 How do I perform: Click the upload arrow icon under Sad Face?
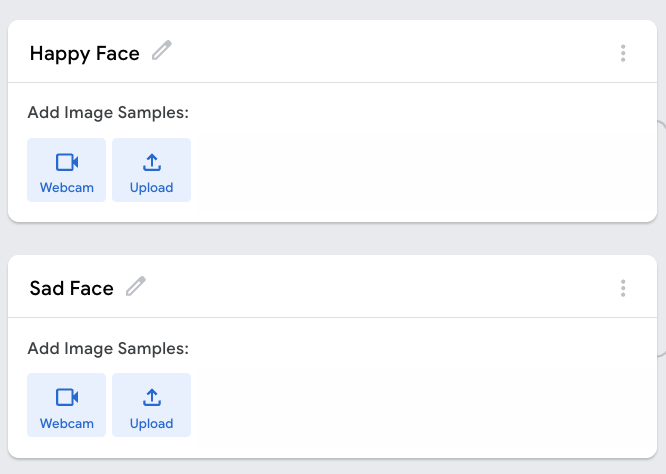click(x=152, y=397)
